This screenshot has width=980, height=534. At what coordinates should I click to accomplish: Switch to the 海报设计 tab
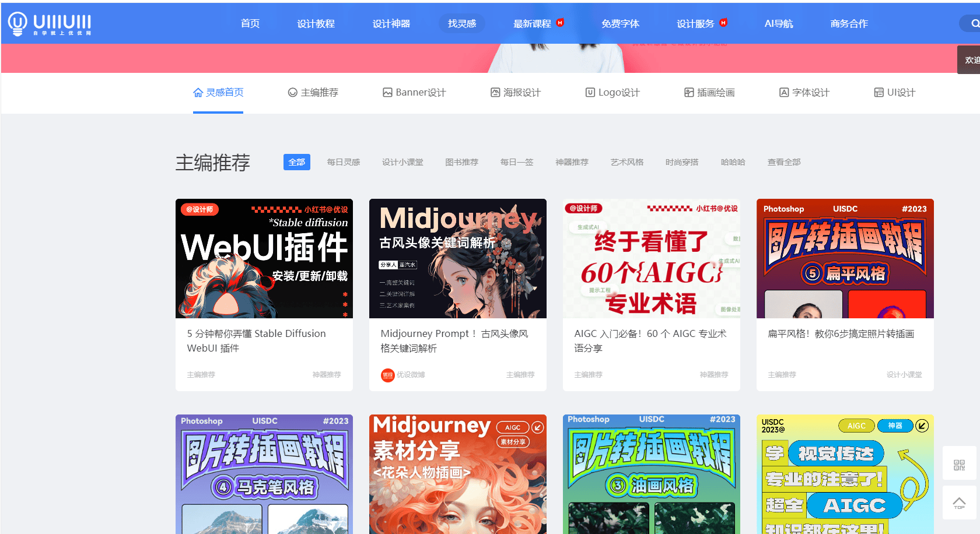click(x=522, y=92)
